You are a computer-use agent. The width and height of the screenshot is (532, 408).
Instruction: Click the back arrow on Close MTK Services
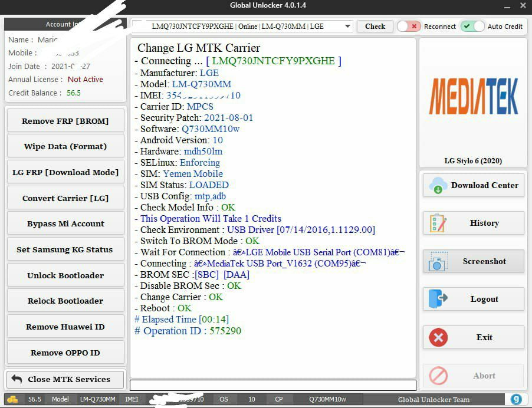tap(17, 379)
